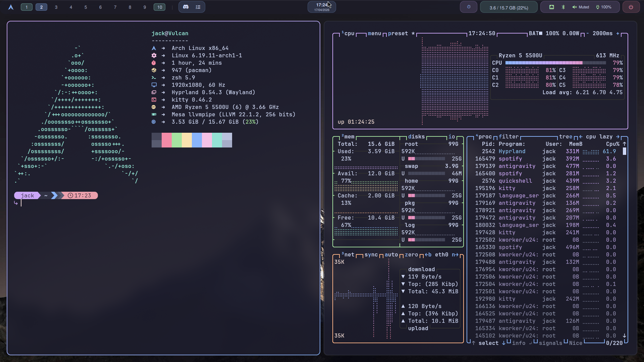Click the 3.6 / 15.7 GB memory widget
Screen dimensions: 644x362
509,7
